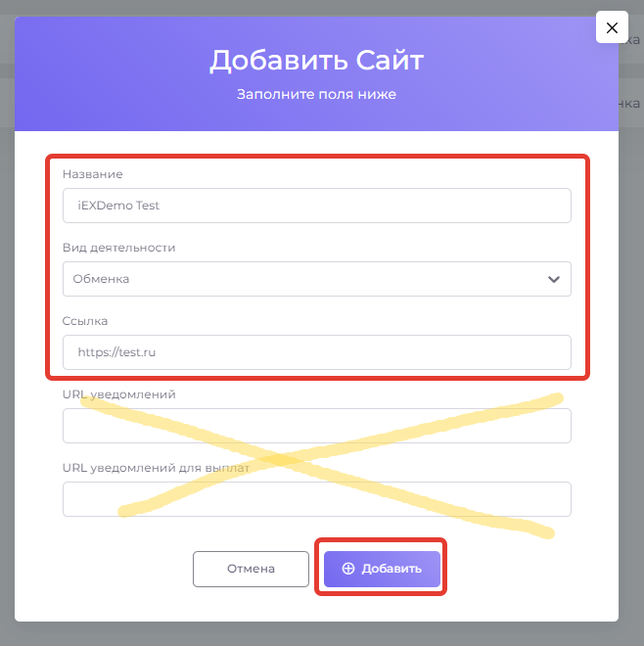This screenshot has height=646, width=644.
Task: Click into the Ссылка input field
Action: click(316, 352)
